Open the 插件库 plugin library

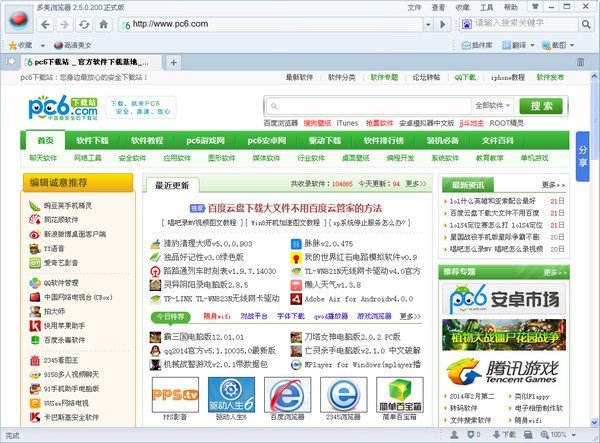click(477, 45)
